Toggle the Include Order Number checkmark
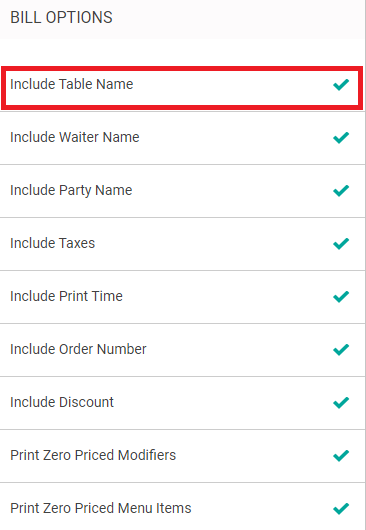The width and height of the screenshot is (366, 530). [341, 349]
